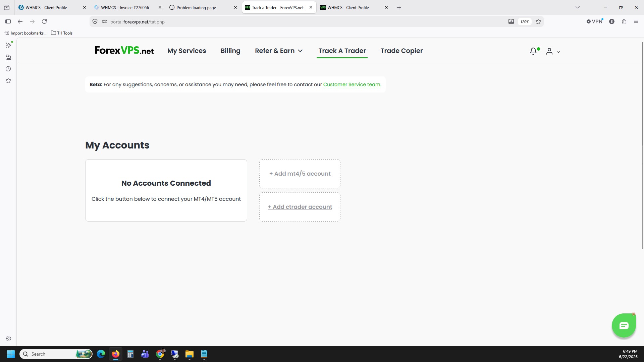
Task: Open synced tabs sidebar icon
Action: click(8, 57)
